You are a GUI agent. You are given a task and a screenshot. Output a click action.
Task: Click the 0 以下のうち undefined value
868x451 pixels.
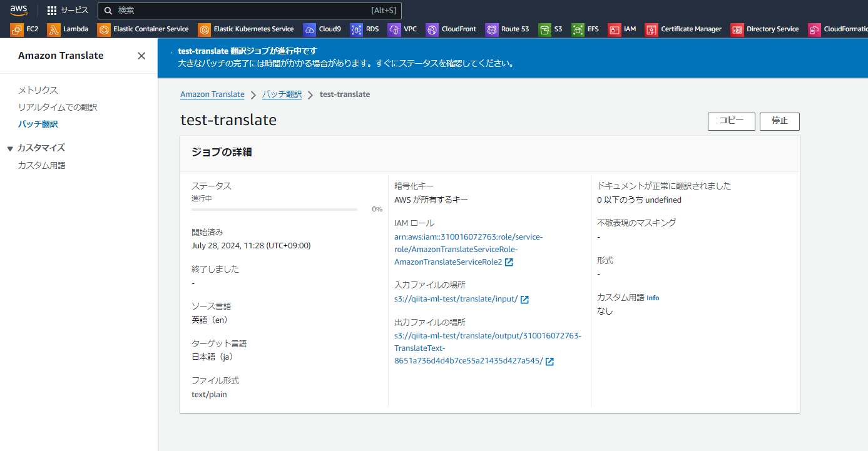[x=639, y=200]
